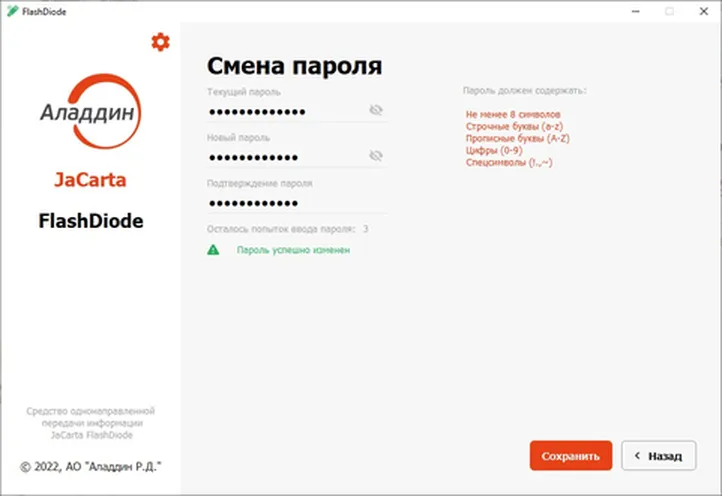Image resolution: width=722 pixels, height=496 pixels.
Task: Click the Текущий пароль input field
Action: (297, 111)
